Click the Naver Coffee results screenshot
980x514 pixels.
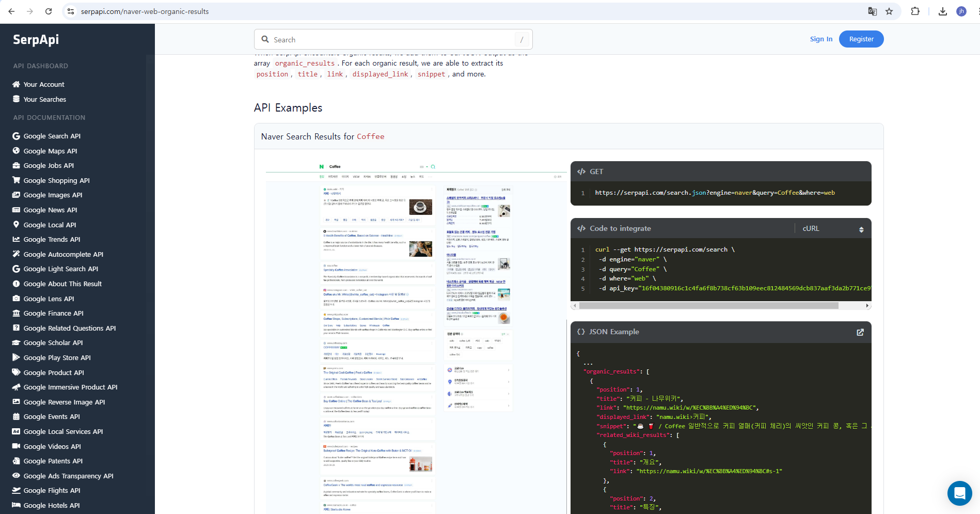pos(415,337)
